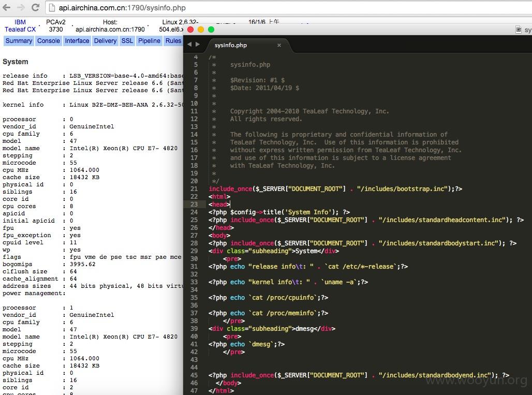Click the editor's next-tab right arrow
Image resolution: width=532 pixels, height=395 pixels.
click(x=198, y=44)
